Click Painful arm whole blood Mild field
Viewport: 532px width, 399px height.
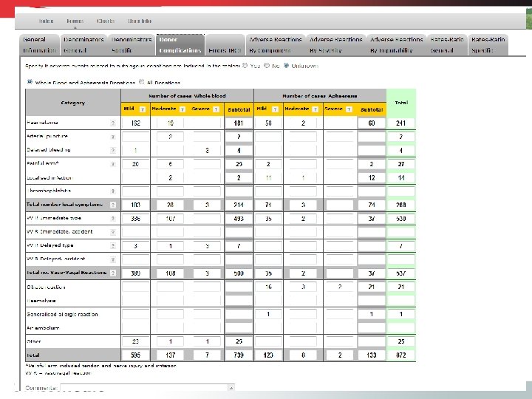[x=136, y=164]
